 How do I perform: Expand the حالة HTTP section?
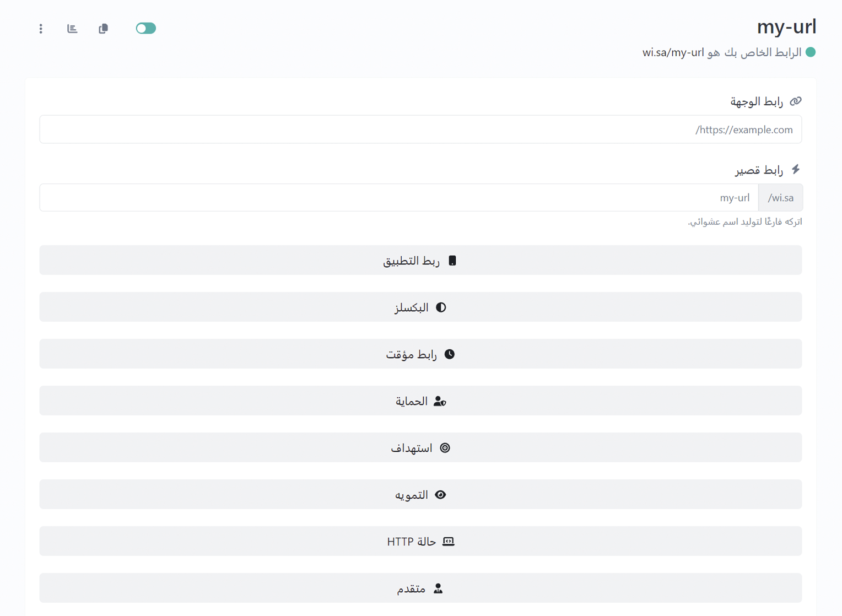tap(420, 541)
